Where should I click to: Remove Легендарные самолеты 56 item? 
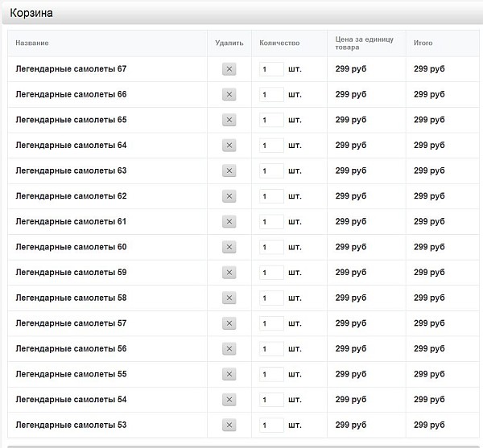(229, 349)
